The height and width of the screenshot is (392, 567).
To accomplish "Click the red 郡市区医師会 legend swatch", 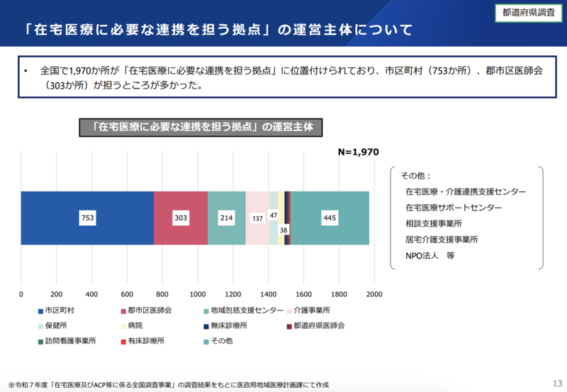I will (x=123, y=310).
